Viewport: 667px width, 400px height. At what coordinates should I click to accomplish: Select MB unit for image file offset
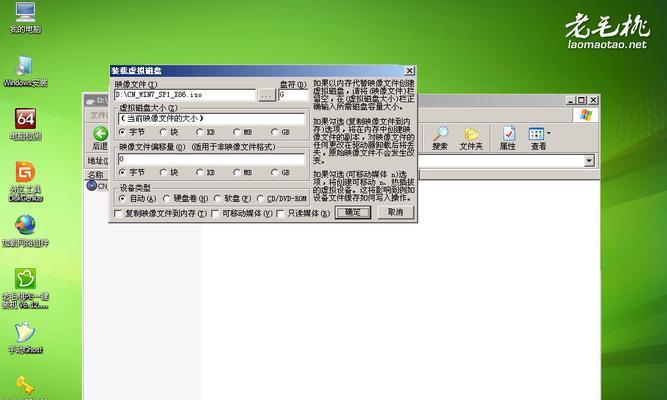[237, 172]
